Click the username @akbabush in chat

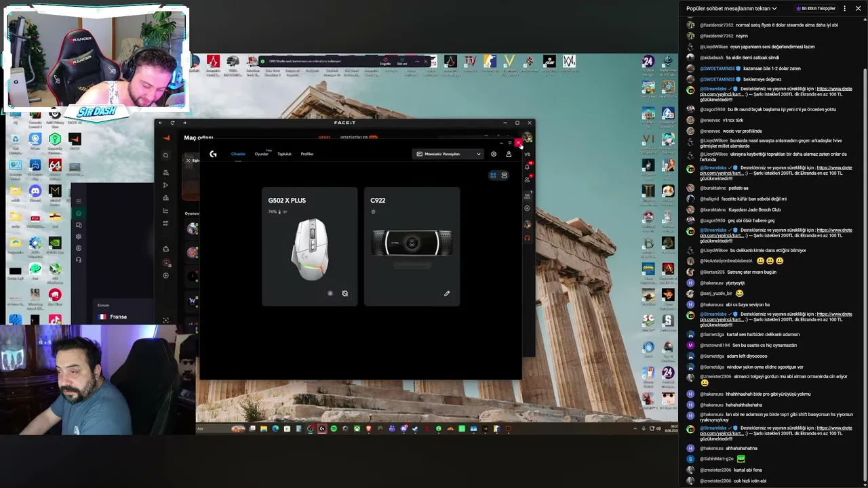711,58
